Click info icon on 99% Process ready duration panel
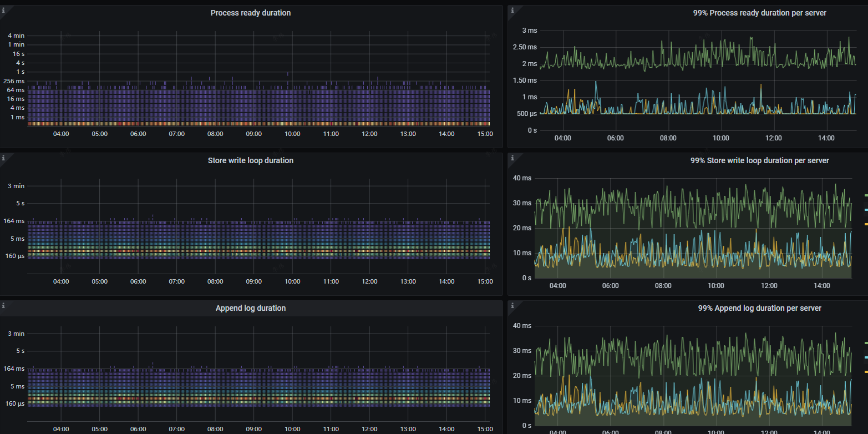This screenshot has width=868, height=434. coord(511,9)
